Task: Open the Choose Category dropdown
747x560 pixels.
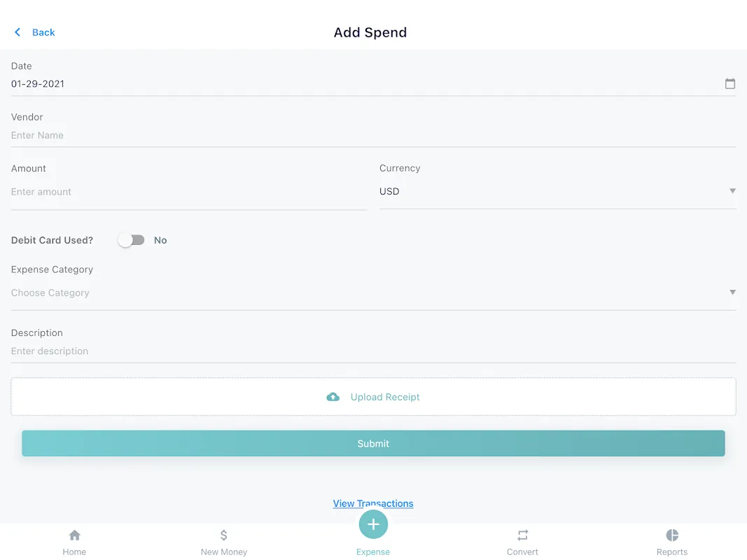Action: pos(374,293)
